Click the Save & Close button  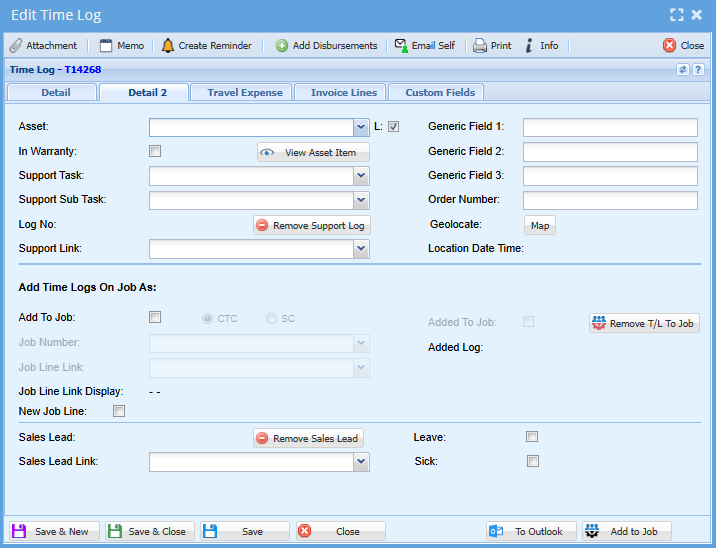tap(147, 532)
